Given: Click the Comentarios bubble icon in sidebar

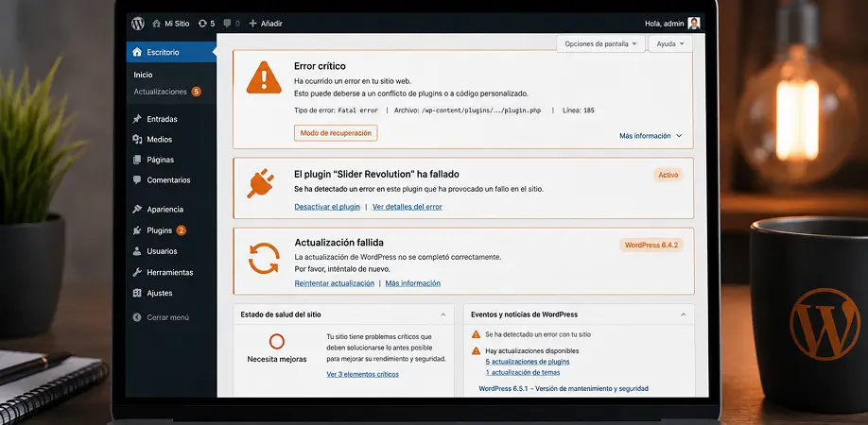Looking at the screenshot, I should (137, 180).
